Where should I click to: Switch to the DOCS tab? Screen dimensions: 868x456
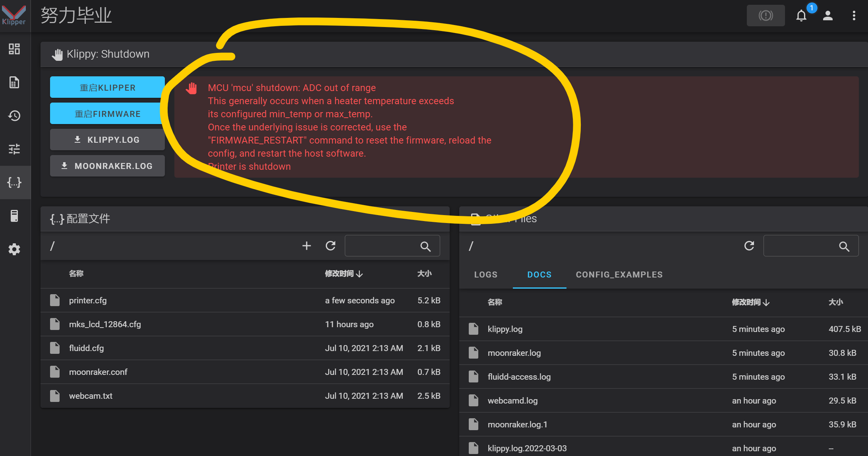539,275
